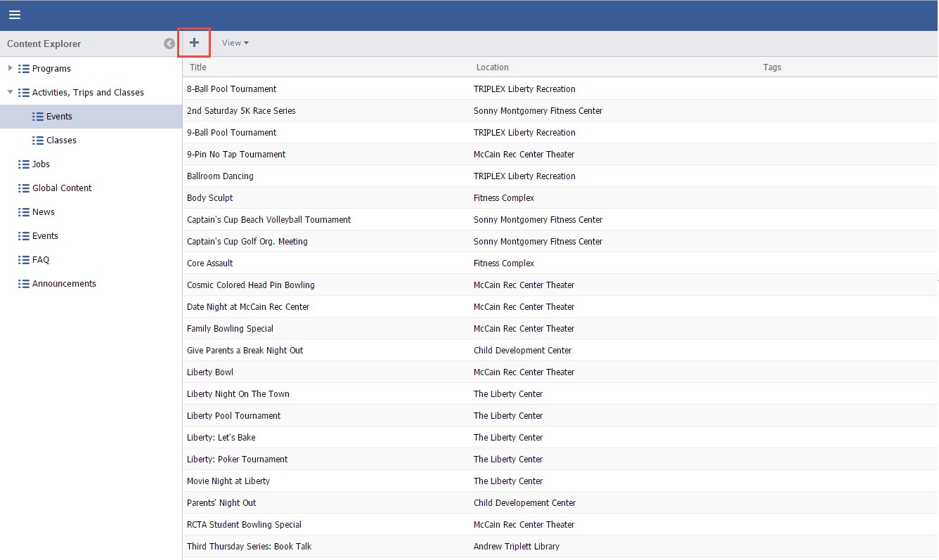Select Classes in the tree
Screen dimensions: 939x560
click(x=61, y=141)
